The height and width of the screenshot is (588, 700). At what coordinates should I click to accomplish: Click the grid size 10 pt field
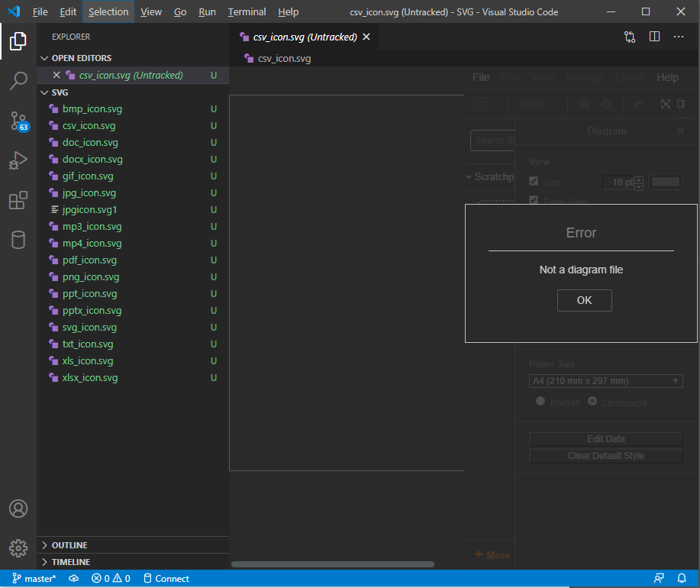[x=619, y=183]
